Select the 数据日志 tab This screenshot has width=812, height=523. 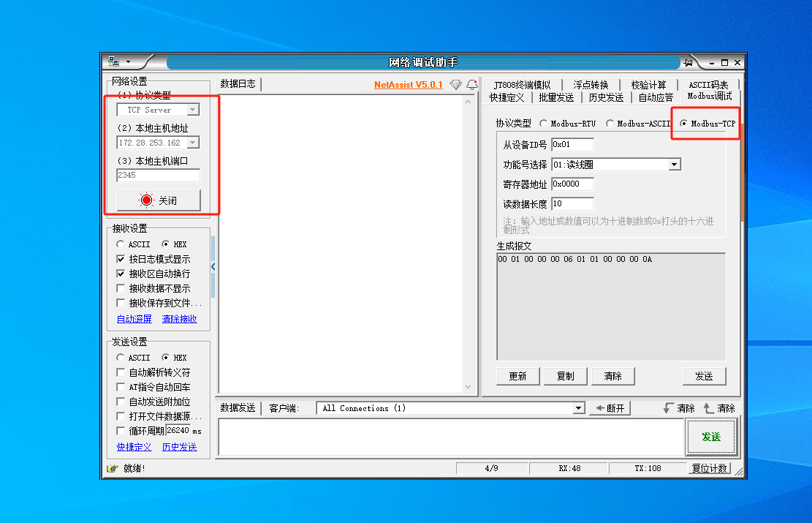click(238, 84)
